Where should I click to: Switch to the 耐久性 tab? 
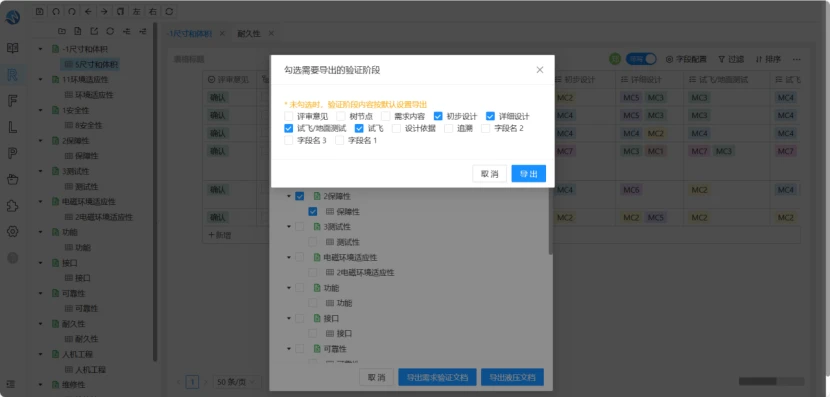tap(248, 34)
